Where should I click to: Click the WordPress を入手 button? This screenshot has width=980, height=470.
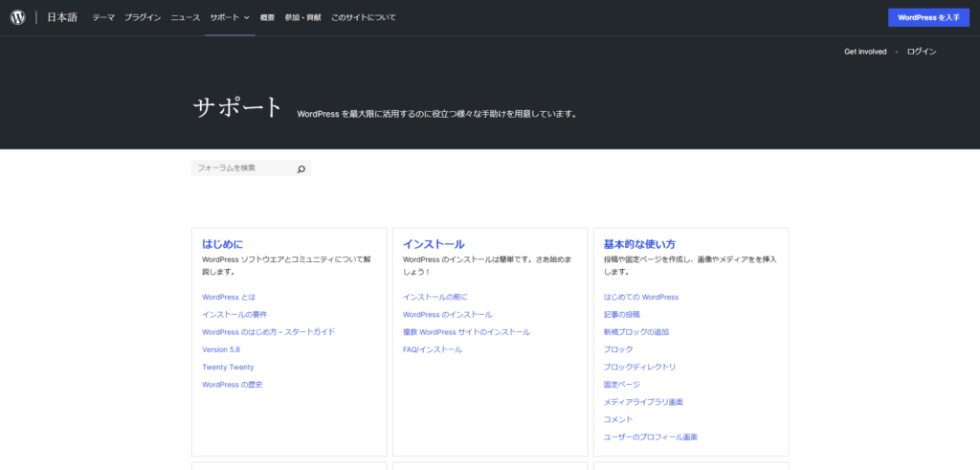tap(928, 17)
